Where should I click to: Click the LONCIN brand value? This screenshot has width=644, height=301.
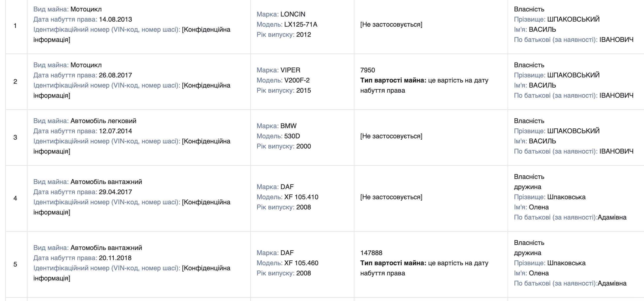pos(293,14)
